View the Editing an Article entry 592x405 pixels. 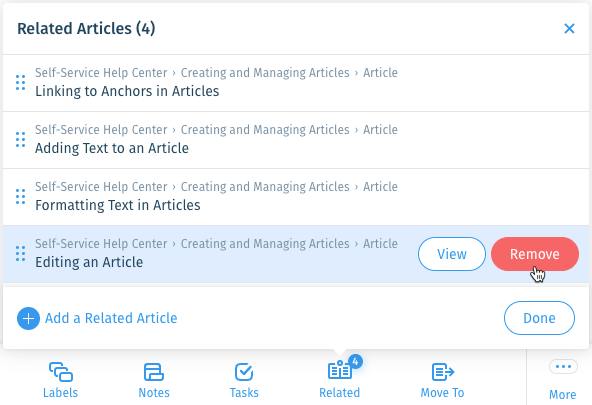pos(452,254)
